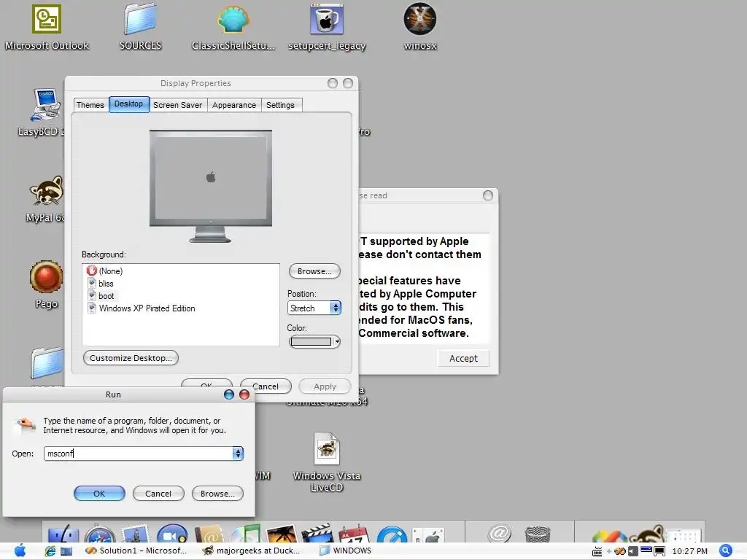
Task: Click the monitor preview thumbnail
Action: pyautogui.click(x=211, y=186)
